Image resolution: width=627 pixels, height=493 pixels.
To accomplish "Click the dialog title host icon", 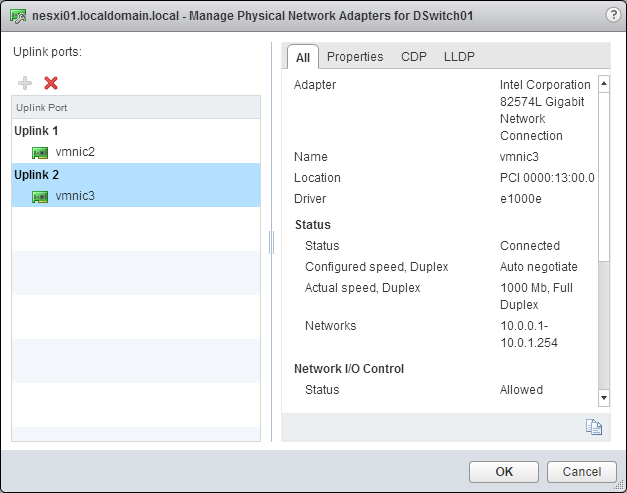I will 18,16.
